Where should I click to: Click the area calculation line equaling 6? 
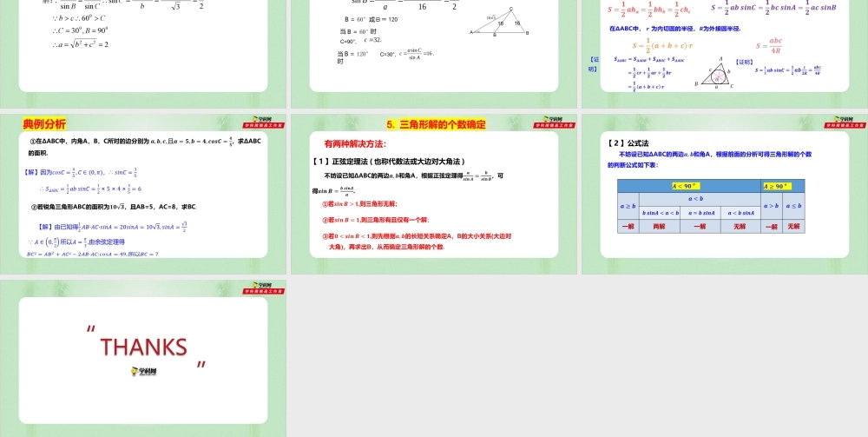[x=89, y=189]
